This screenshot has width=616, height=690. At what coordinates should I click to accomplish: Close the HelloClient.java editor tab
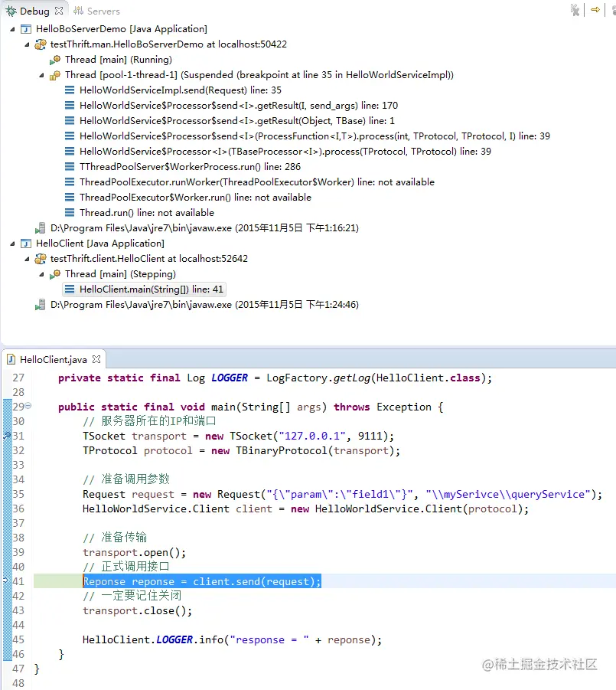[96, 359]
